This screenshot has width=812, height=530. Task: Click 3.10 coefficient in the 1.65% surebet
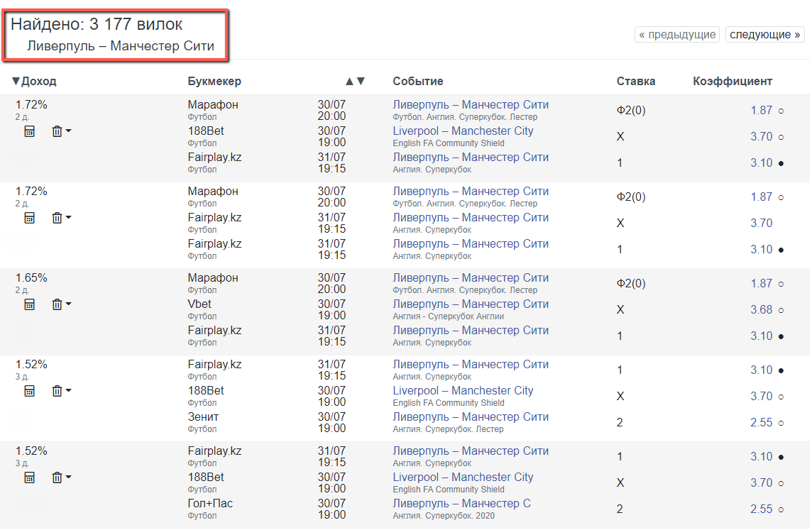(x=761, y=336)
